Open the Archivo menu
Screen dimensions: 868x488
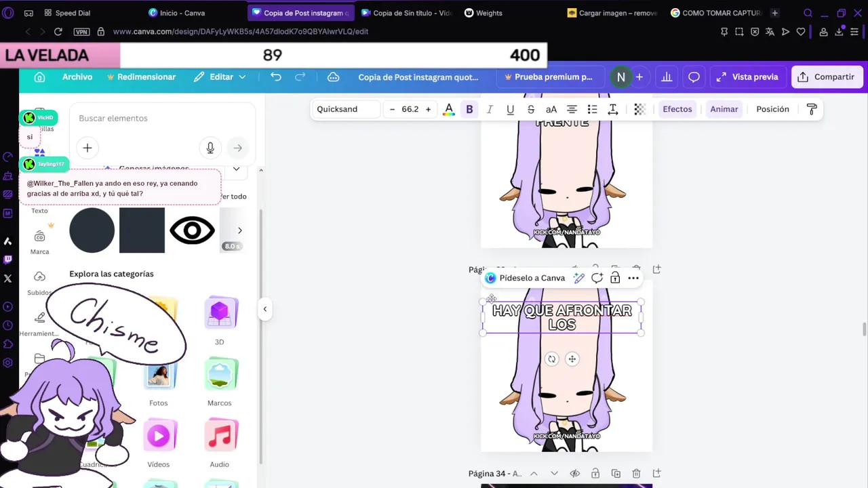click(77, 77)
